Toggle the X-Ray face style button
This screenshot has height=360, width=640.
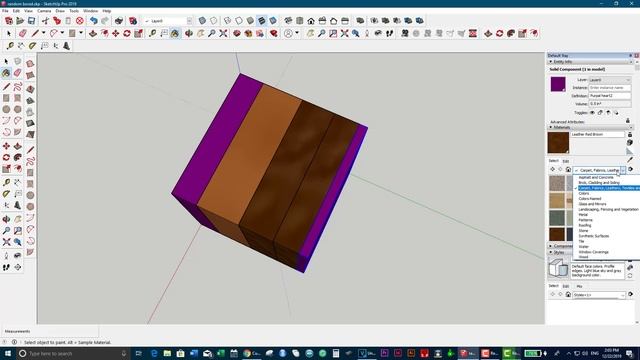202,20
